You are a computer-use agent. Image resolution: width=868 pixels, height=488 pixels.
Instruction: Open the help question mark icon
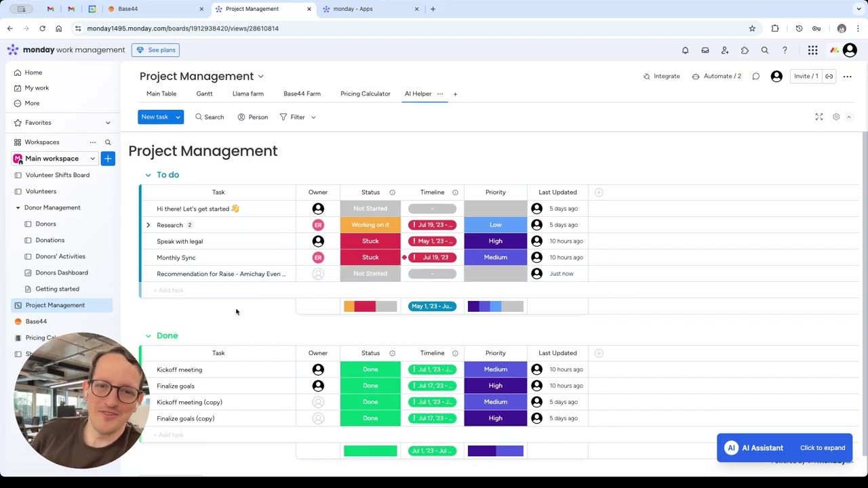(x=785, y=50)
